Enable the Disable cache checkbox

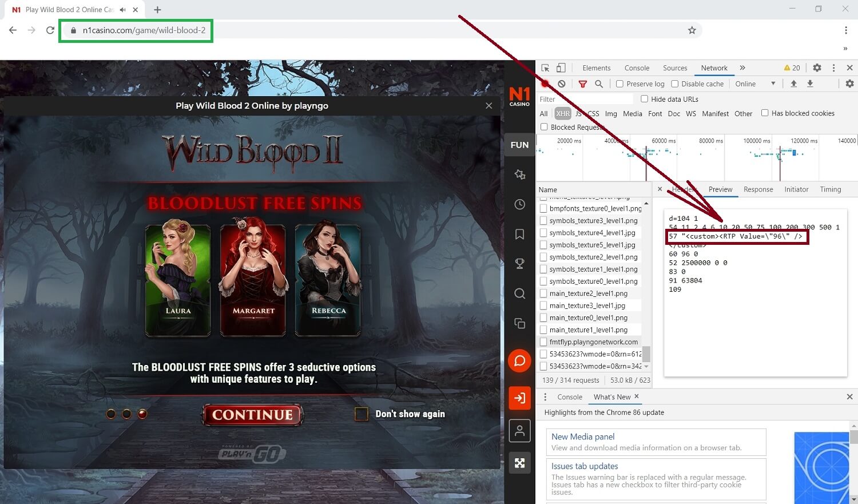pos(674,84)
